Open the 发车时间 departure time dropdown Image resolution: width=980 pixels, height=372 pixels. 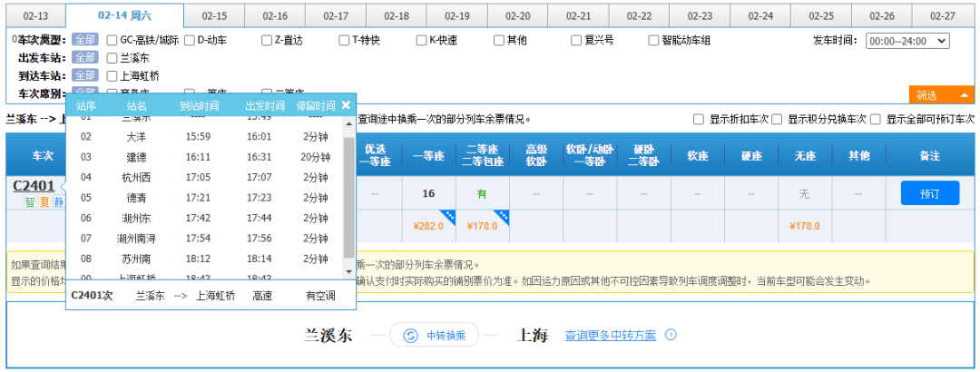907,41
